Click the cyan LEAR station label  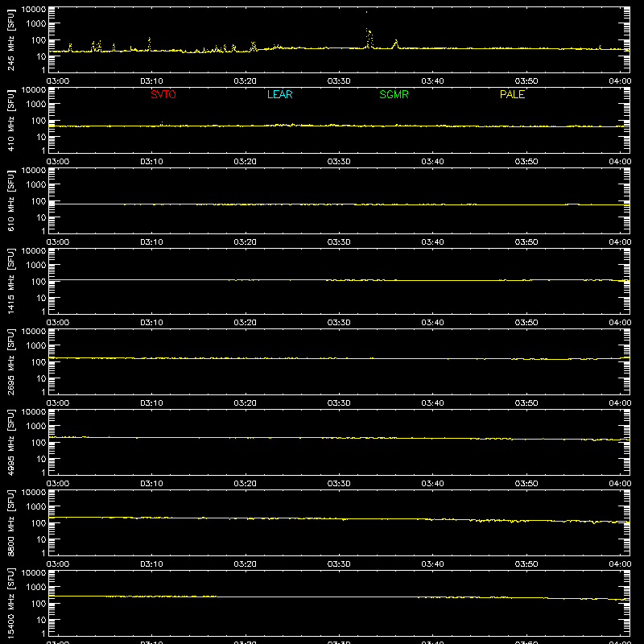pyautogui.click(x=279, y=94)
